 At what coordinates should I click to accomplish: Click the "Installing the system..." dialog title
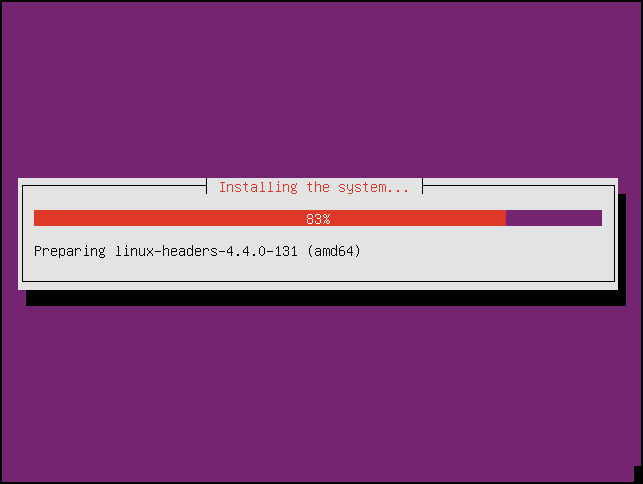[x=314, y=187]
